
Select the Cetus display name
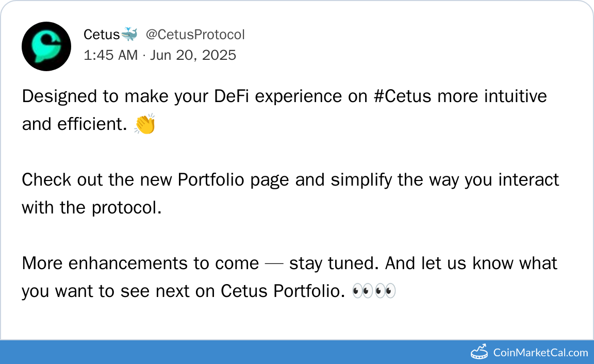102,35
